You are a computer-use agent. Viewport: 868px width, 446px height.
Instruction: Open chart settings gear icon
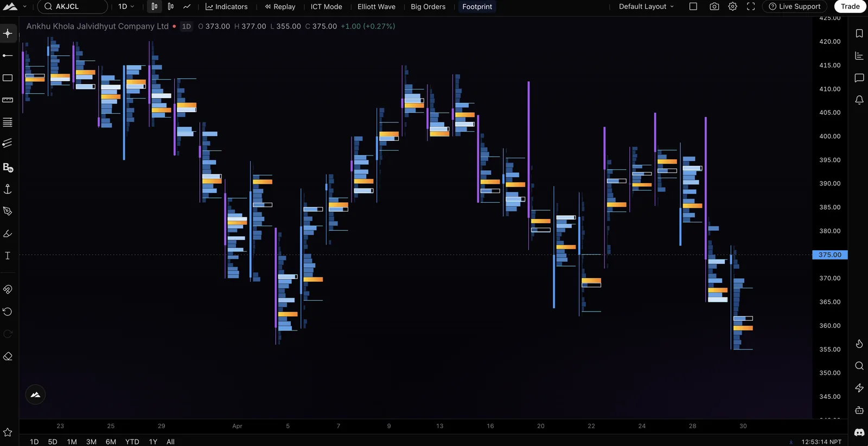(732, 7)
